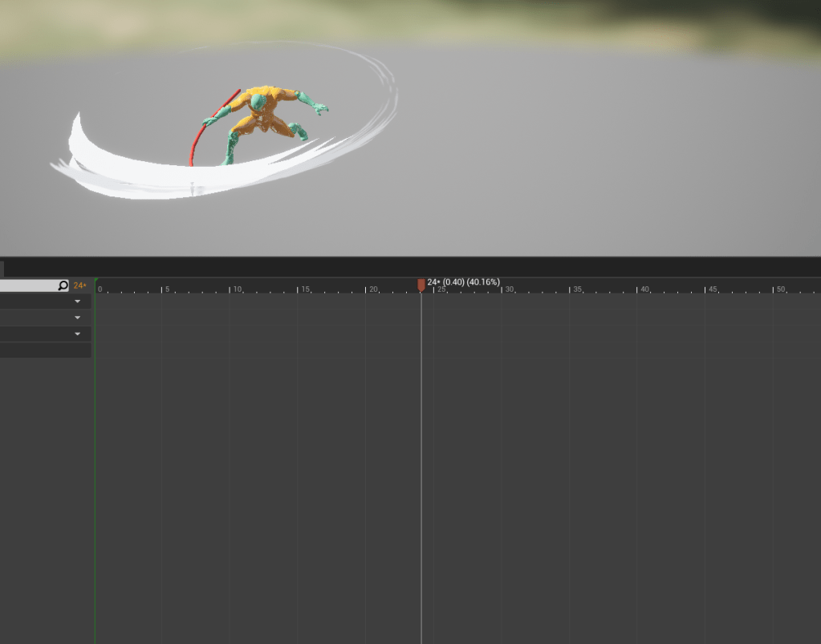This screenshot has height=644, width=821.
Task: Open the first track row dropdown arrow
Action: click(x=78, y=302)
